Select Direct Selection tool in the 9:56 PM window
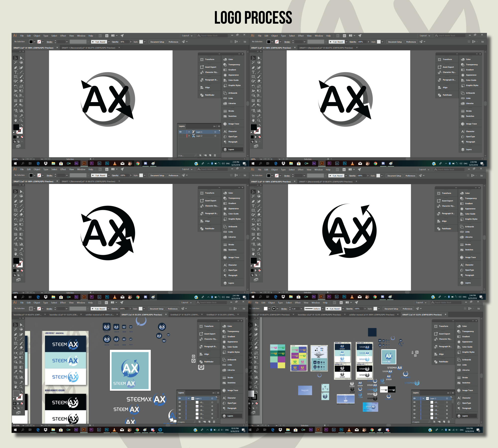The height and width of the screenshot is (448, 498). 256,325
